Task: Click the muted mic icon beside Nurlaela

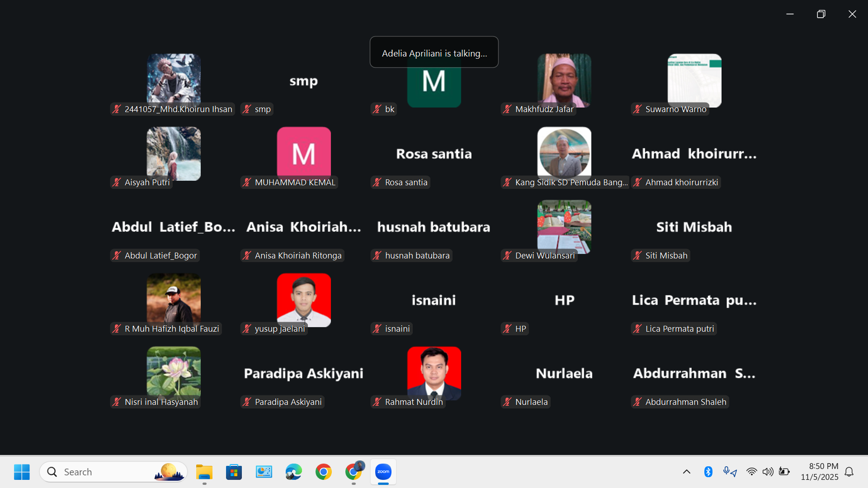Action: pos(507,402)
